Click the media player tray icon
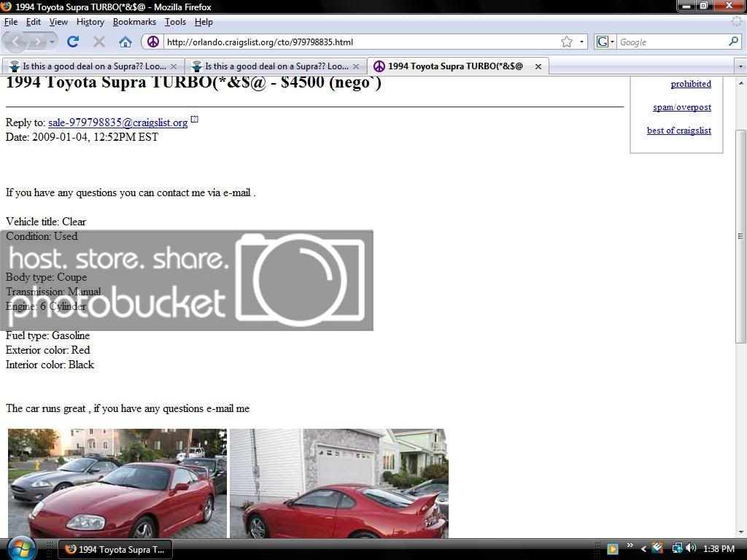The width and height of the screenshot is (747, 560). 613,549
